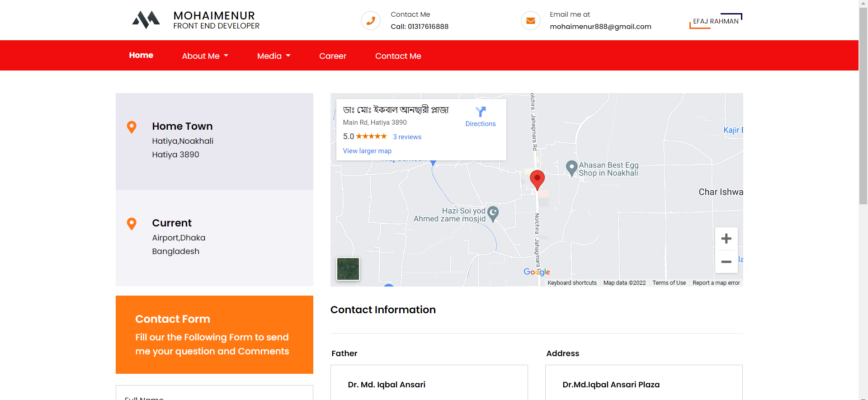This screenshot has height=400, width=868.
Task: Click the View larger map link
Action: (367, 151)
